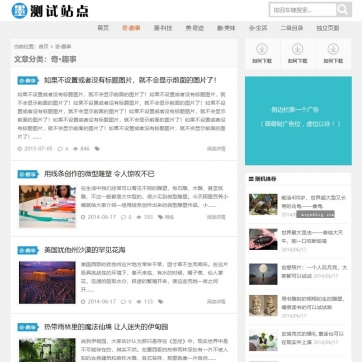Click 阅读详情 in the 微型雕塑 post
Viewport: 362px width, 362px height.
pos(216,217)
